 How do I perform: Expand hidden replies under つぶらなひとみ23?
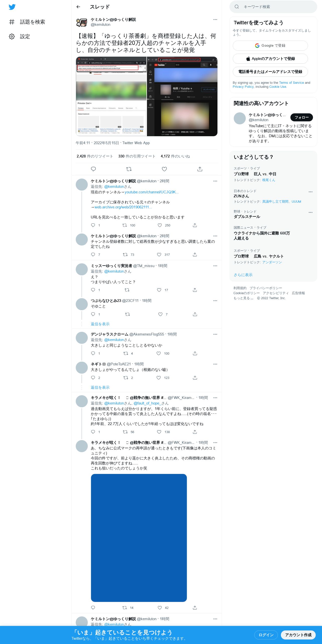[x=100, y=324]
